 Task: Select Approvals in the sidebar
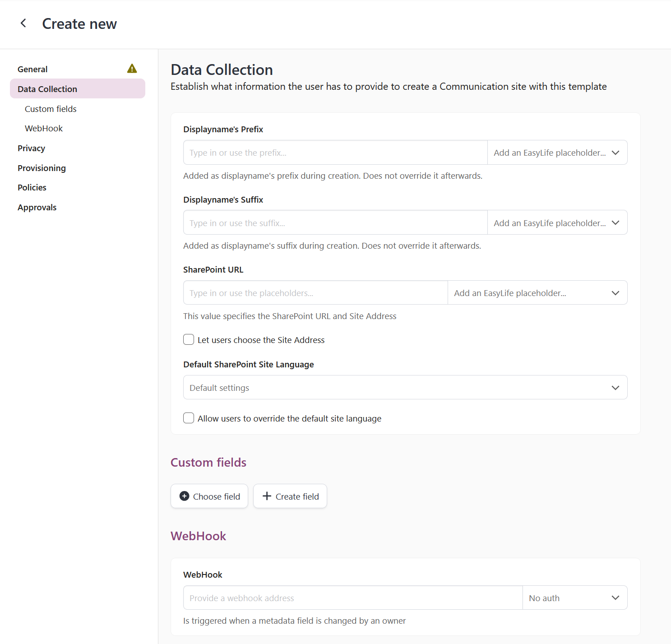[37, 207]
